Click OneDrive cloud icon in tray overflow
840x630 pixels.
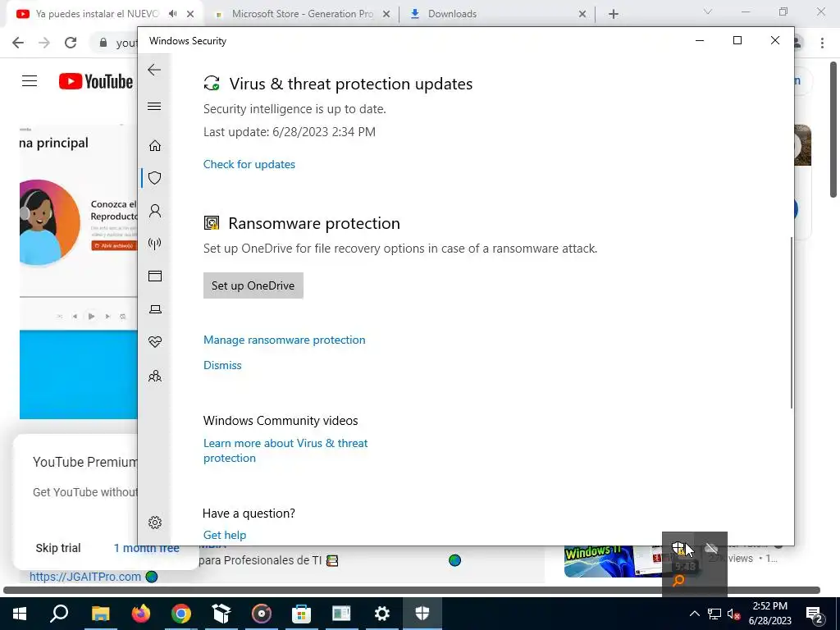coord(711,548)
